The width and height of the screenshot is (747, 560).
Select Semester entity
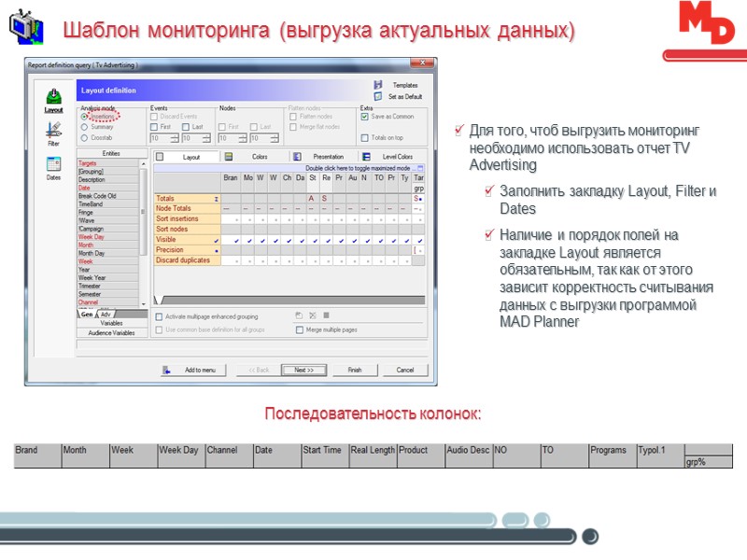coord(108,294)
